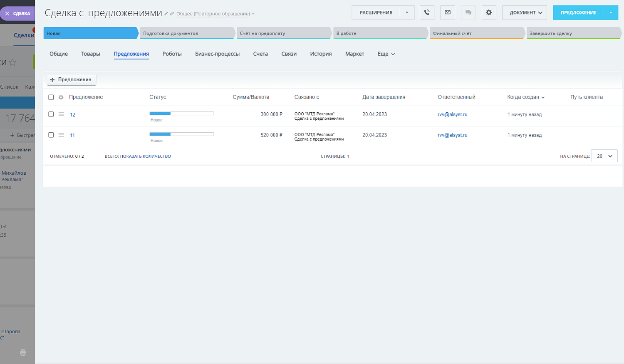
Task: Toggle the select-all proposals checkbox
Action: click(51, 97)
